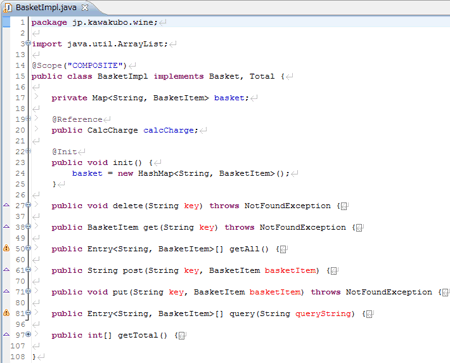The image size is (450, 363).
Task: Click the folded-code box ending the get line
Action: click(x=359, y=228)
